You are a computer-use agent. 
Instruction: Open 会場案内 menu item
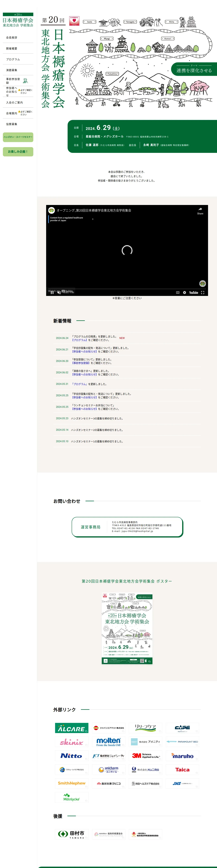tap(18, 113)
